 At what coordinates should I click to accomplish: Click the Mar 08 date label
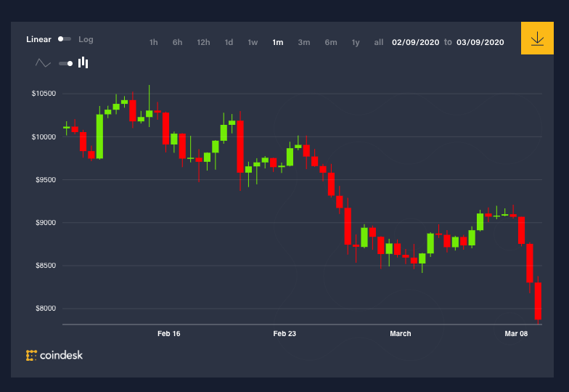click(516, 334)
